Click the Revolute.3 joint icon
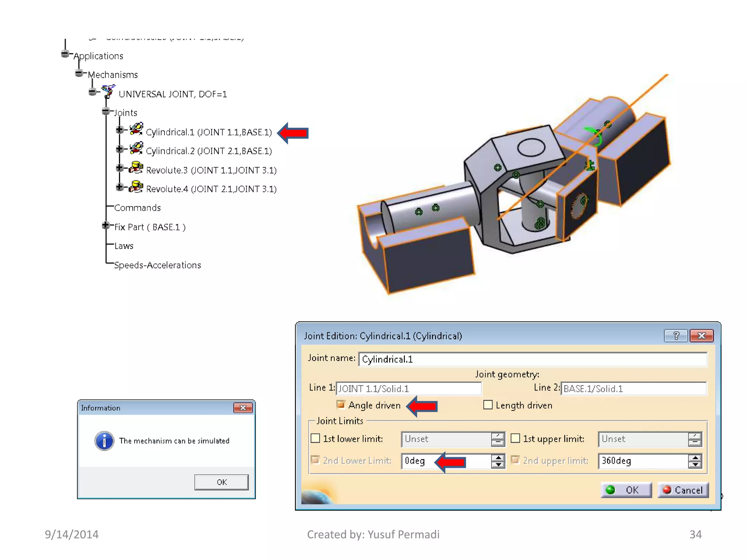The image size is (747, 560). [x=136, y=167]
